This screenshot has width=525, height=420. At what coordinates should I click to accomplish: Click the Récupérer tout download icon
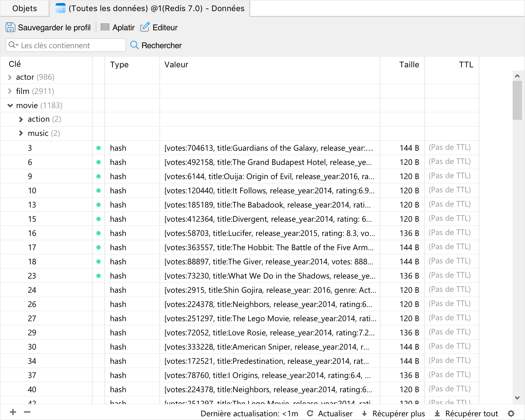pyautogui.click(x=437, y=414)
